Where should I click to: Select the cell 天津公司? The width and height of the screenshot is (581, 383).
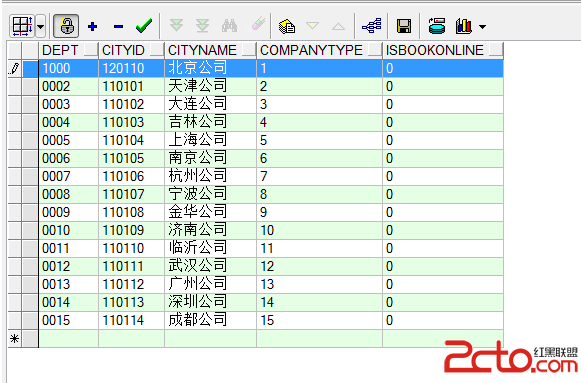tap(210, 86)
